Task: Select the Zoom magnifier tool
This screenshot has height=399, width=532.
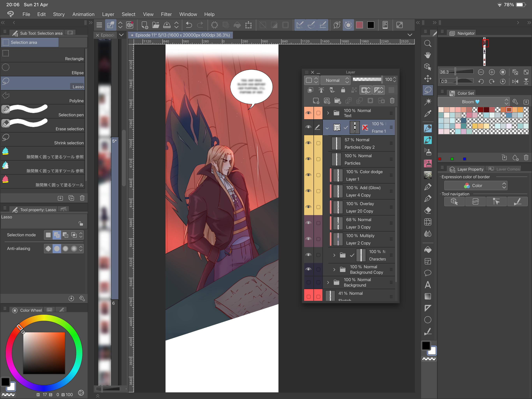Action: [x=427, y=44]
